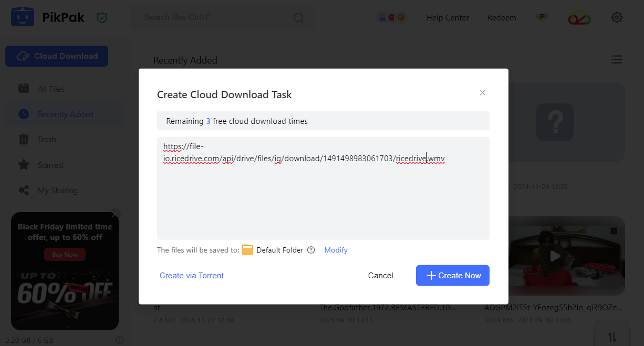Click the sort arrows button at bottom right
Screen dimensions: 644x346
tap(612, 337)
